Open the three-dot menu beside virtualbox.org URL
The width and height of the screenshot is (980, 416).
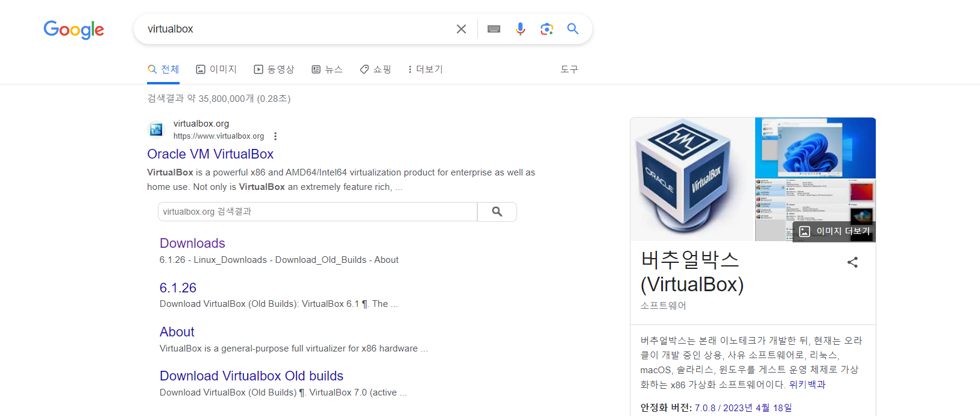(275, 136)
